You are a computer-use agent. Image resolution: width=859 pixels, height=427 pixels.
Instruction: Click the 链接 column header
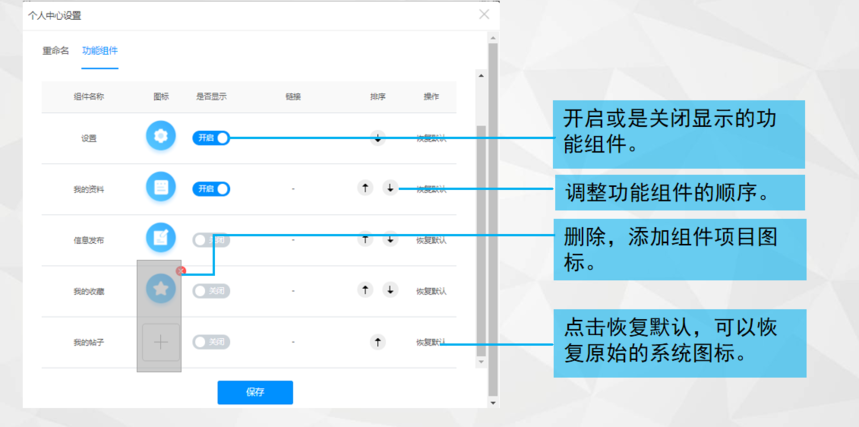293,96
